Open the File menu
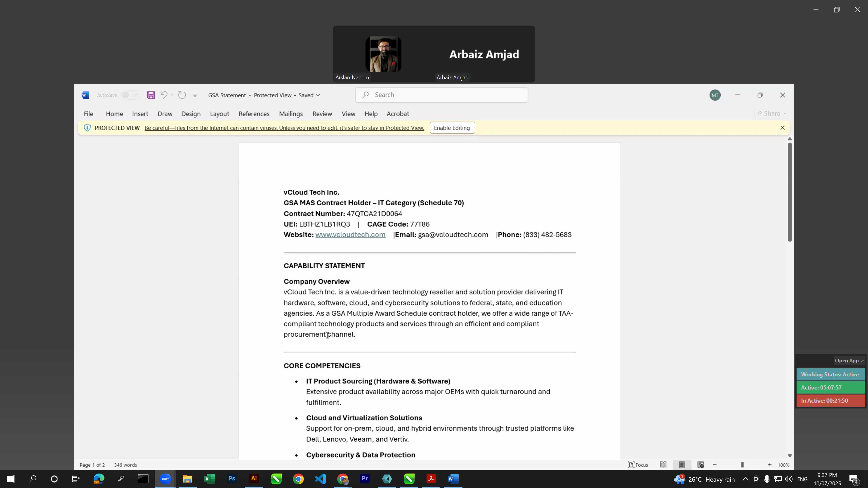Screen dimensions: 868x488 click(x=88, y=114)
